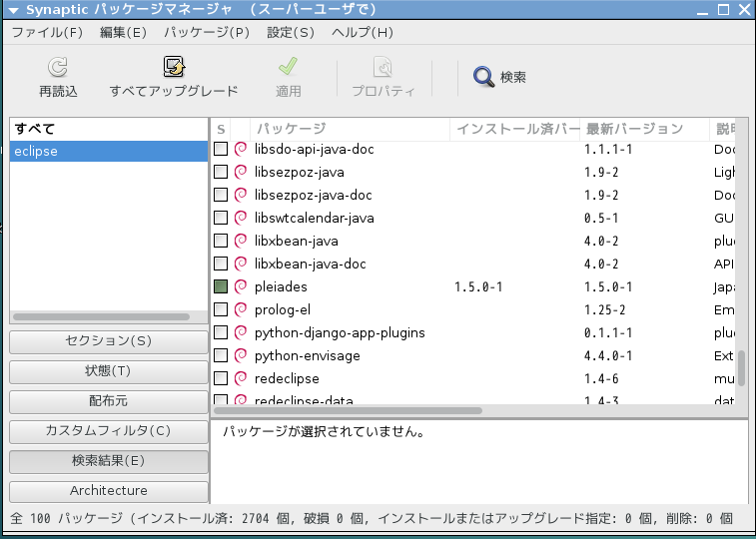Sort by the 最新バージョン column header
Viewport: 756px width, 539px height.
(644, 129)
